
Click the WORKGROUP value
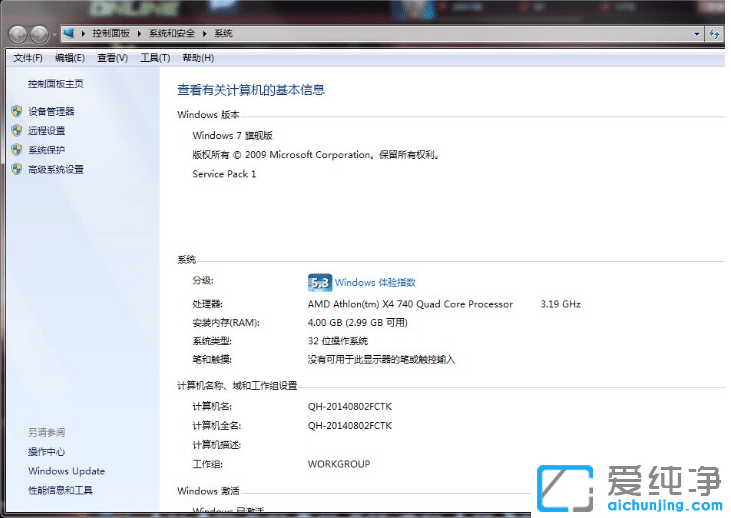(x=339, y=464)
